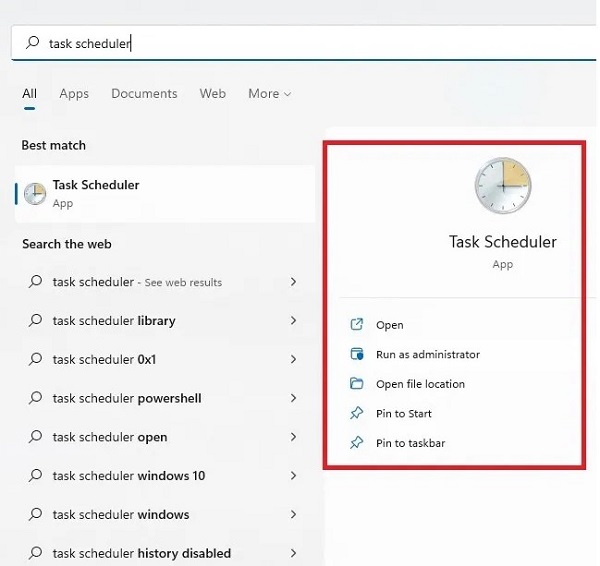Click the magnifier icon beside 'task scheduler powershell'
Image resolution: width=600 pixels, height=566 pixels.
35,398
